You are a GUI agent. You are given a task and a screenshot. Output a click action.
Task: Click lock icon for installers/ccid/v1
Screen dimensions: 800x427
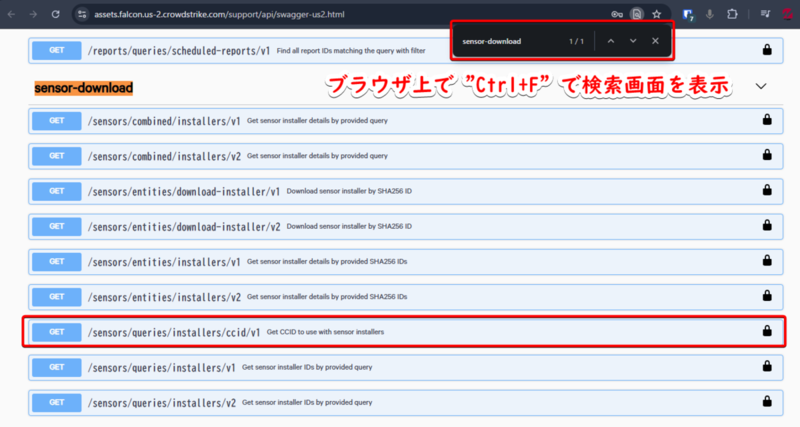coord(767,331)
